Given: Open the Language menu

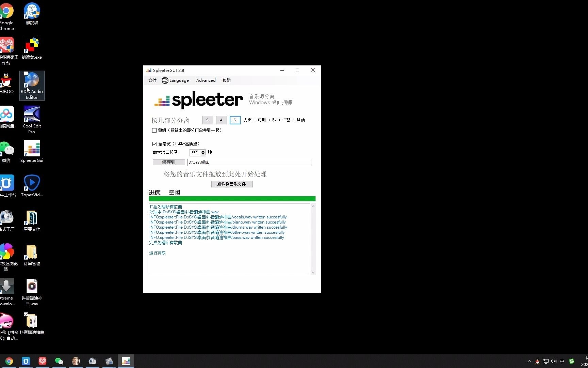Looking at the screenshot, I should 175,80.
